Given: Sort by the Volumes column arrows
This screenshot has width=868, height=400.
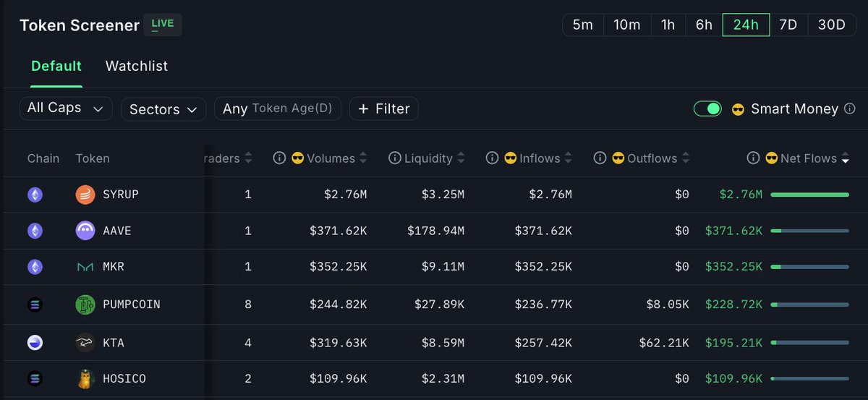Looking at the screenshot, I should click(363, 158).
